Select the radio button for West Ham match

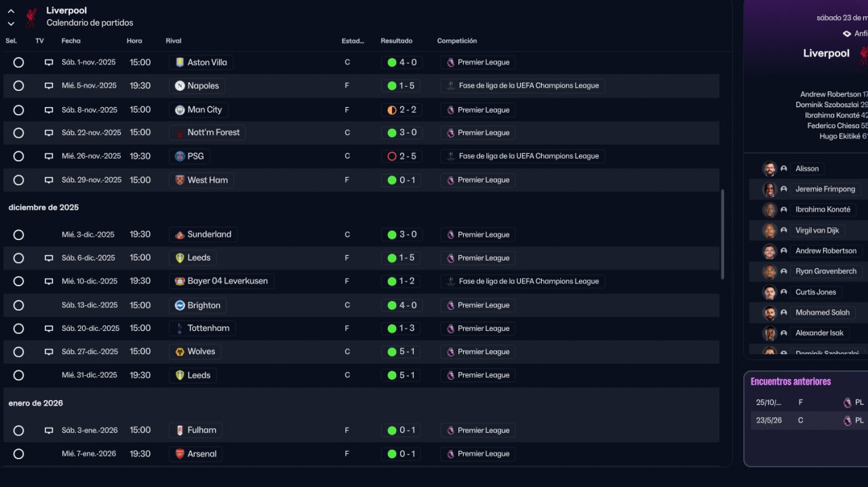point(18,180)
